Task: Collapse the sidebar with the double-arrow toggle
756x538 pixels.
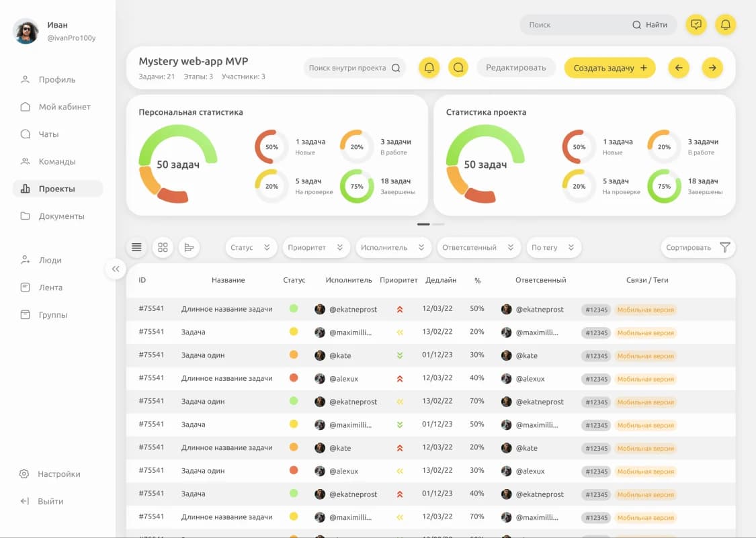Action: pyautogui.click(x=115, y=269)
